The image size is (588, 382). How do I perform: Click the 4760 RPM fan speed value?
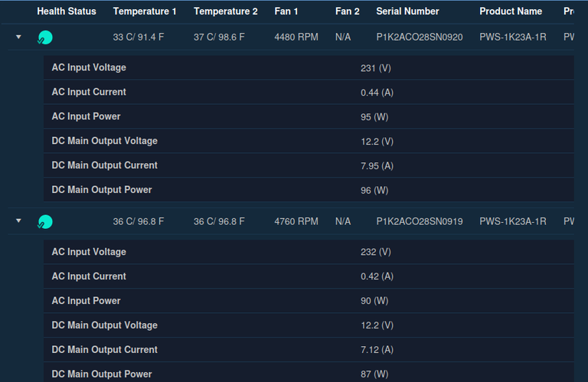point(296,221)
